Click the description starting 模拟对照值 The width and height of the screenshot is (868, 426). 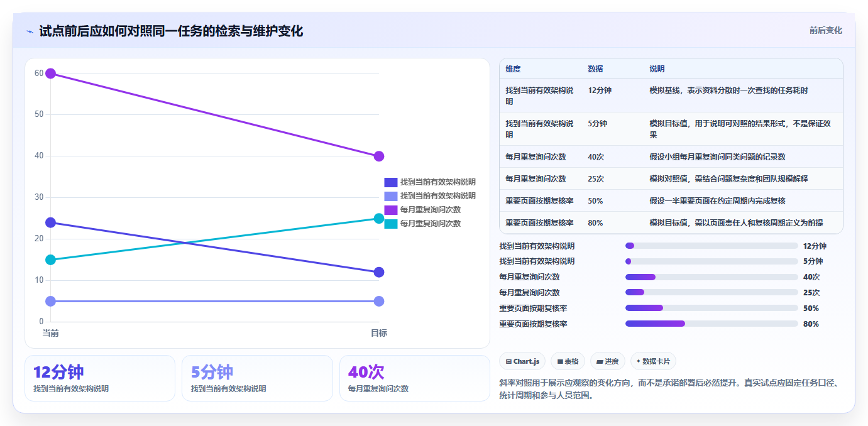pos(728,179)
